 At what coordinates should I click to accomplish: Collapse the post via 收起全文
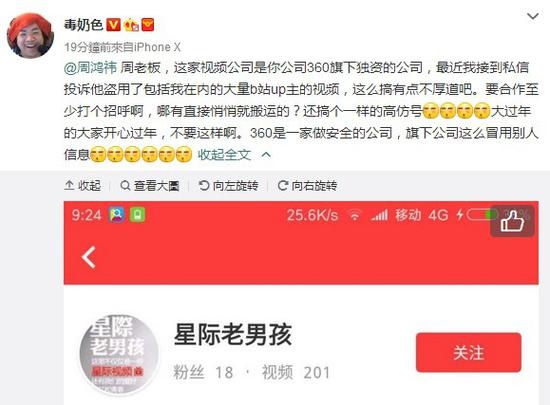pos(224,155)
